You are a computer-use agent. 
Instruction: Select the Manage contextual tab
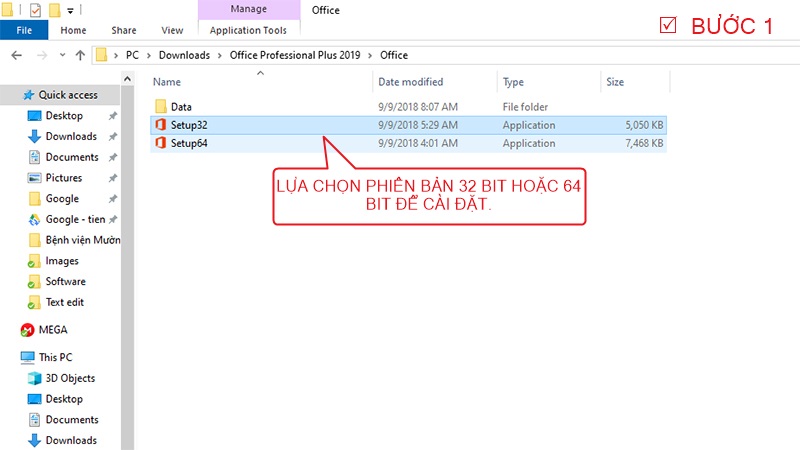(x=248, y=9)
